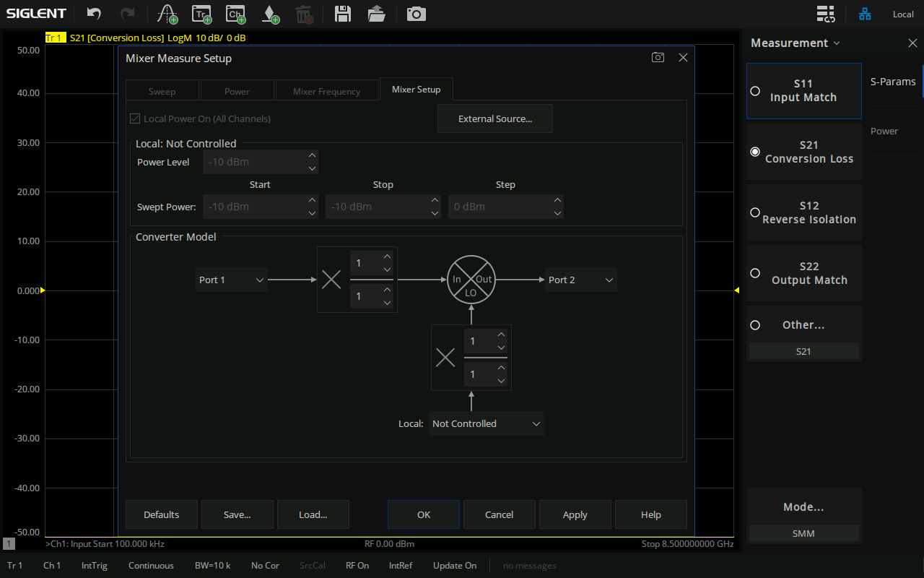Viewport: 924px width, 578px height.
Task: Select the S22 Output Match radio option
Action: [755, 273]
